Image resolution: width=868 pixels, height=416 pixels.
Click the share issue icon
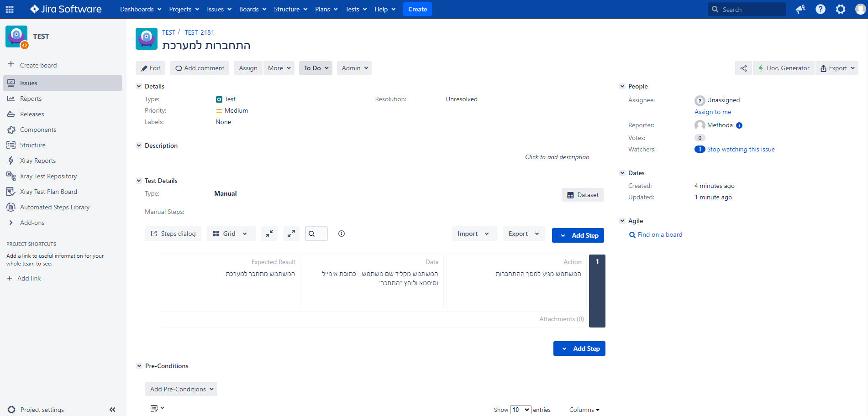tap(743, 68)
